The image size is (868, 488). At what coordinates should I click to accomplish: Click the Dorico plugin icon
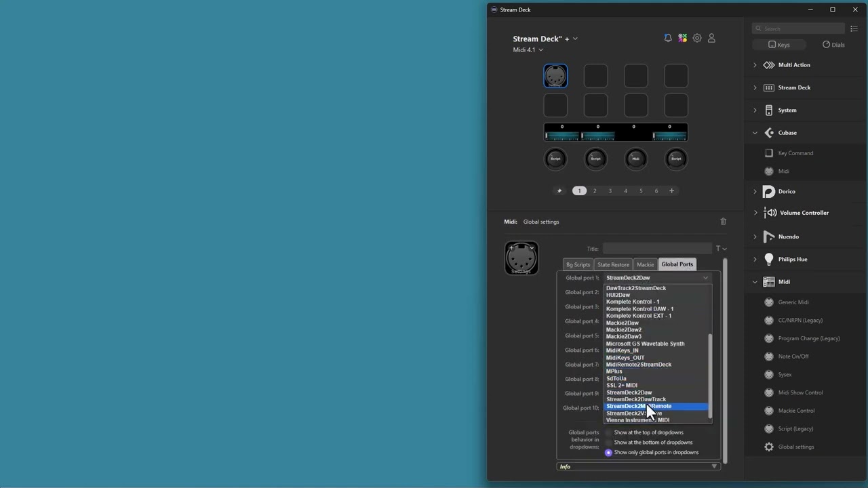tap(769, 192)
